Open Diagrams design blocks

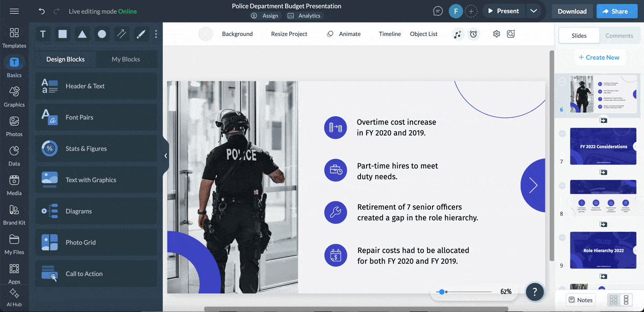97,211
